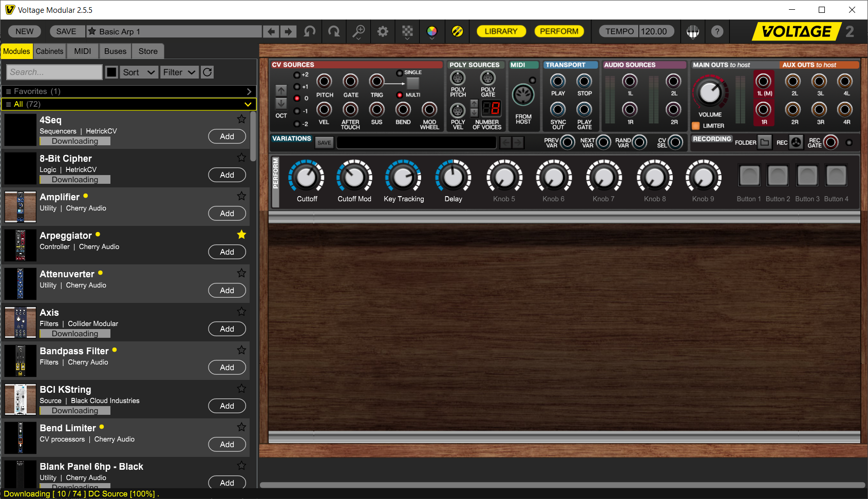Click the MOD WHEEL output jack
This screenshot has width=868, height=499.
coord(429,109)
